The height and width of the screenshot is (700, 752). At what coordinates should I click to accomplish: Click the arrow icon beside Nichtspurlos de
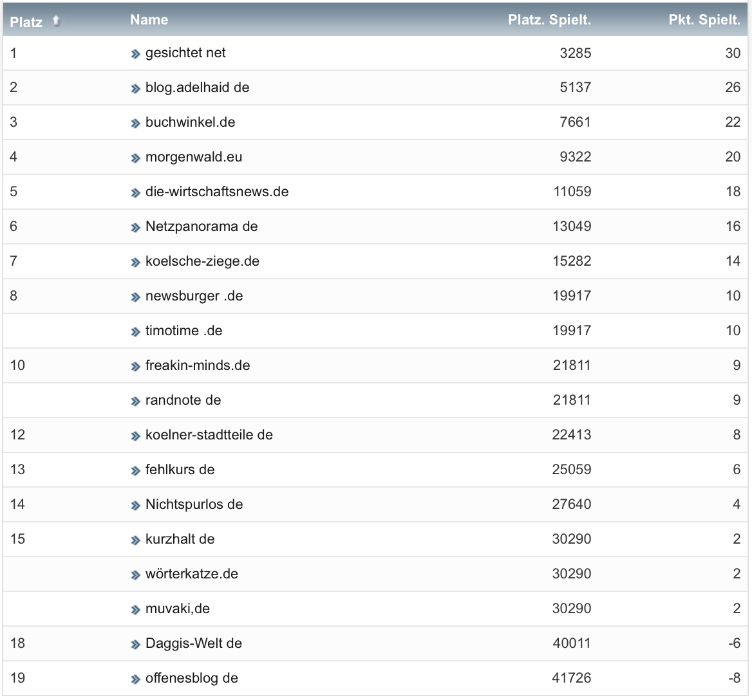(135, 506)
